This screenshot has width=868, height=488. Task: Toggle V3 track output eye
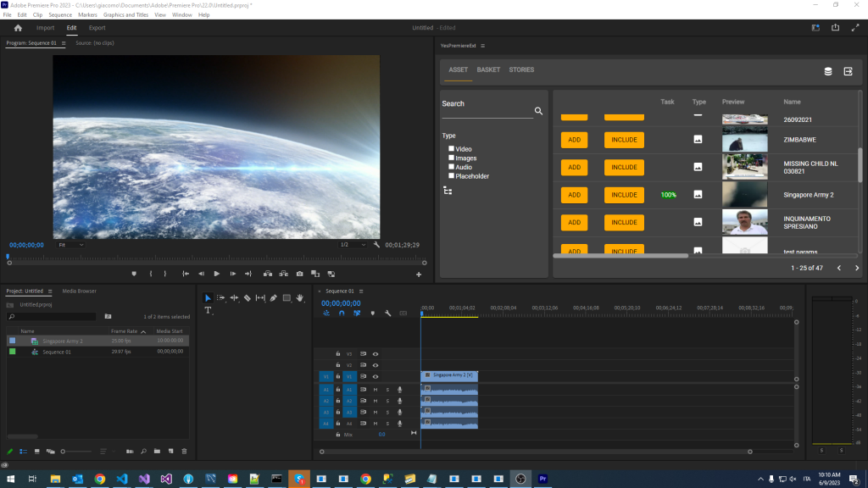(x=376, y=354)
